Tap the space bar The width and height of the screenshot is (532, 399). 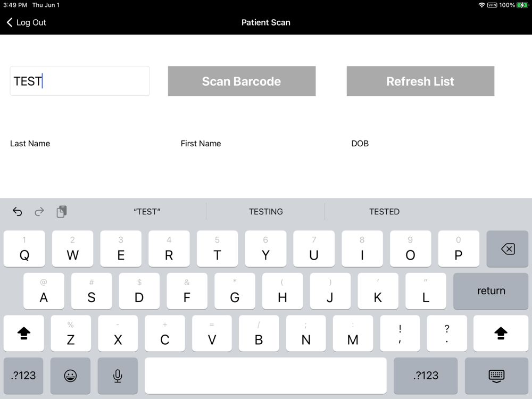[x=265, y=376]
